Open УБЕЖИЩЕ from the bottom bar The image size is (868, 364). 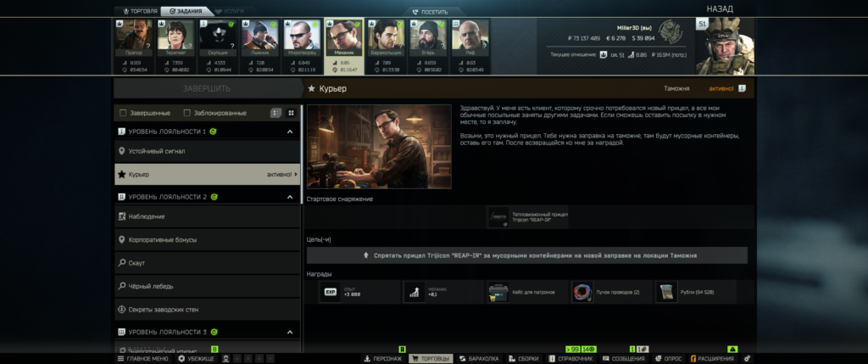196,359
